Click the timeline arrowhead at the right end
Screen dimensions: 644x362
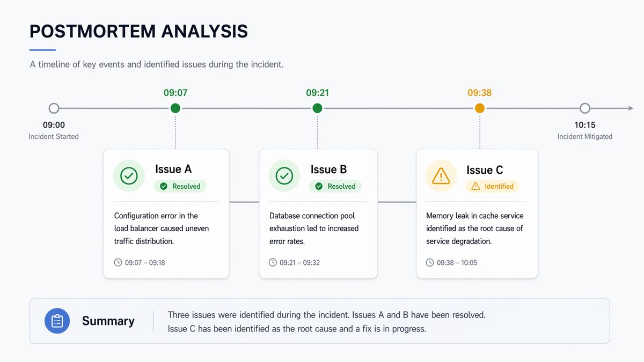[630, 108]
